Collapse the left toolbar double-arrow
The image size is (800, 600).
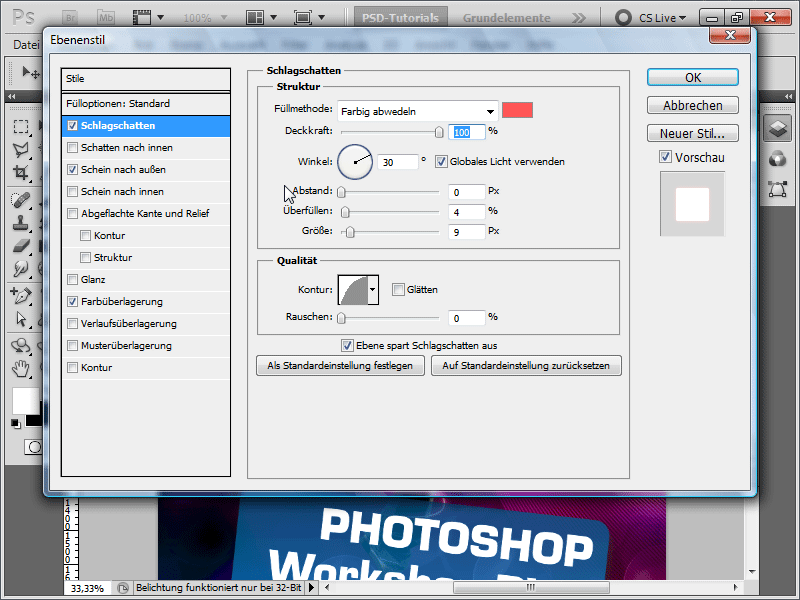12,96
